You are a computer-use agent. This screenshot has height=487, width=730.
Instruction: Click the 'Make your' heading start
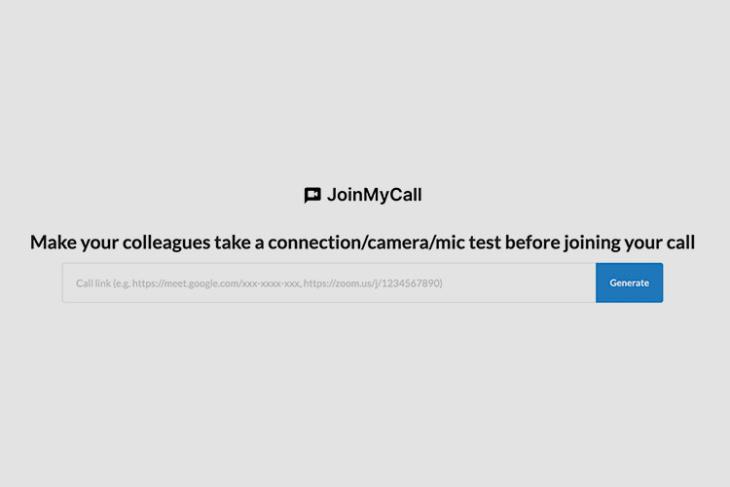click(74, 243)
